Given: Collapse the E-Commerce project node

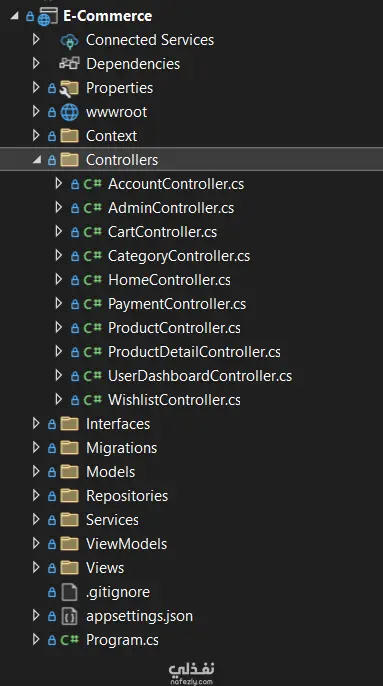Looking at the screenshot, I should tap(14, 16).
